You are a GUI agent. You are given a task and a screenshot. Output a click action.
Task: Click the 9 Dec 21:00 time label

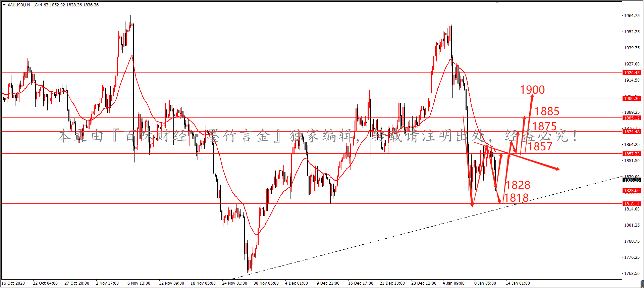(328, 283)
